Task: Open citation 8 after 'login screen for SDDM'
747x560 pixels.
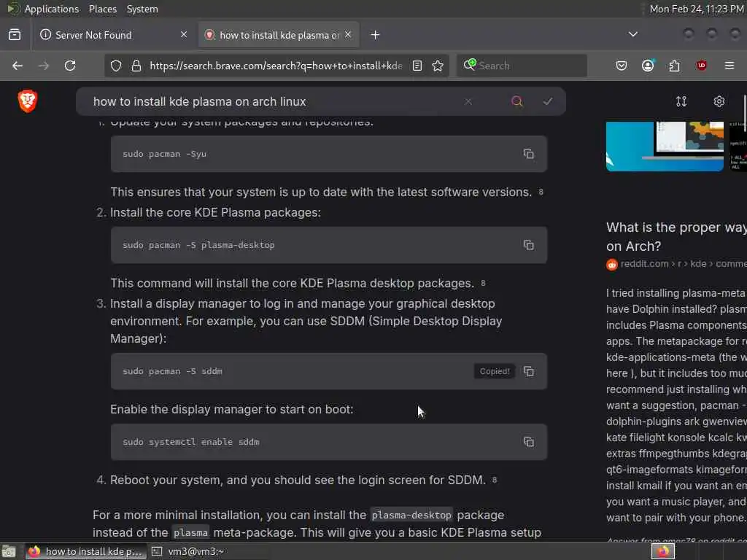Action: tap(495, 480)
